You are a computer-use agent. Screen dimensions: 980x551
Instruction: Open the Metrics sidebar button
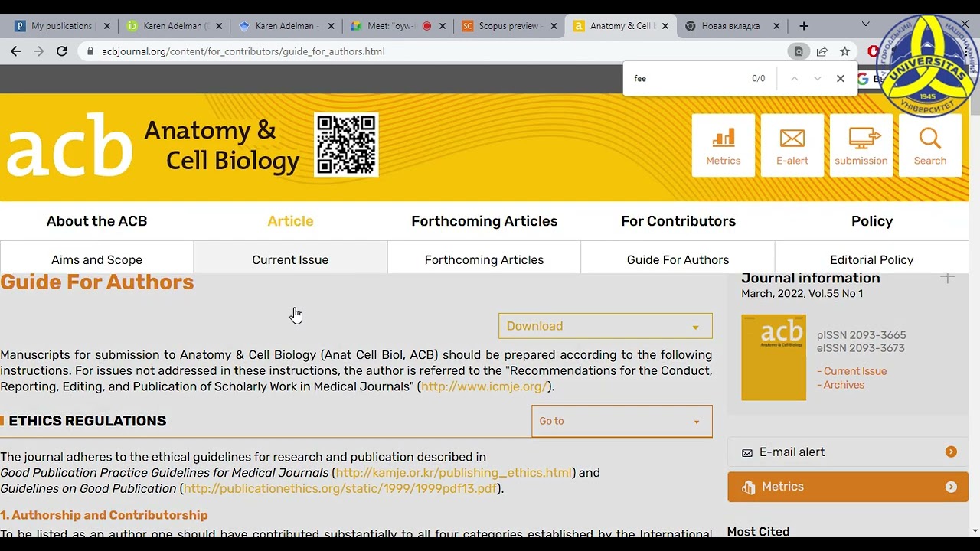point(848,487)
